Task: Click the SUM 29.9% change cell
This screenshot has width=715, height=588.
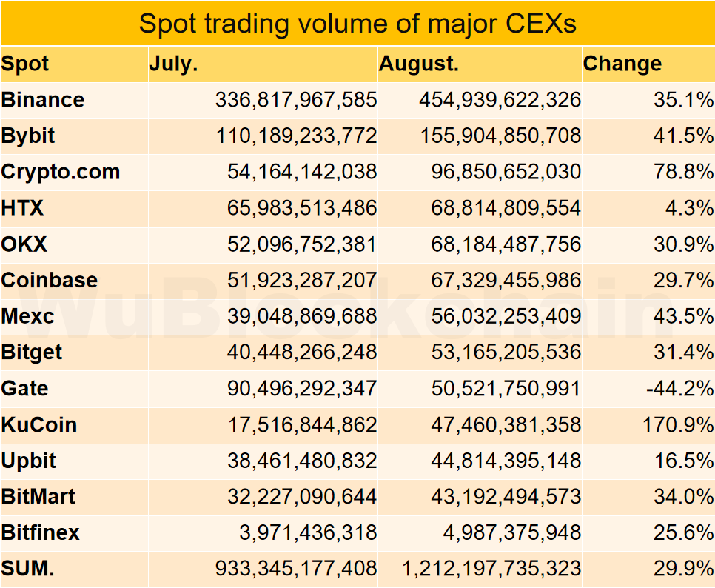Action: click(648, 569)
